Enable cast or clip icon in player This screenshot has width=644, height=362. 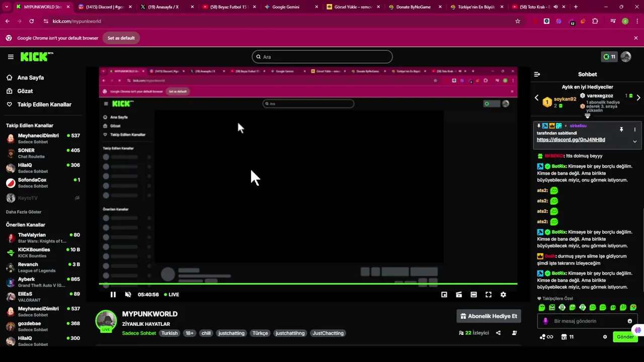pos(459,295)
